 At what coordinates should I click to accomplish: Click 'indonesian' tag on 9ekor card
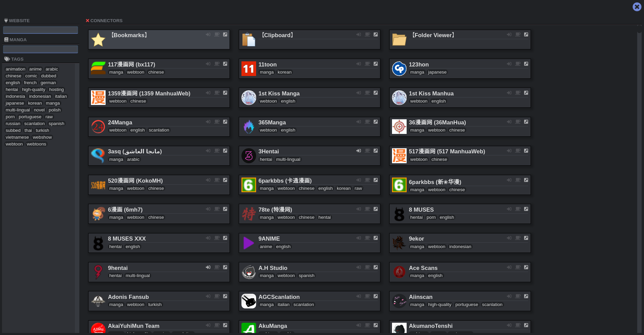460,247
